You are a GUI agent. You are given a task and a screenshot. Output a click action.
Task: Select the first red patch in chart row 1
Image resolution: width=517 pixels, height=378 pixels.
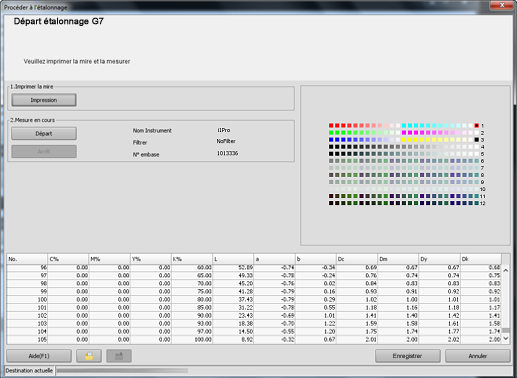pyautogui.click(x=331, y=126)
